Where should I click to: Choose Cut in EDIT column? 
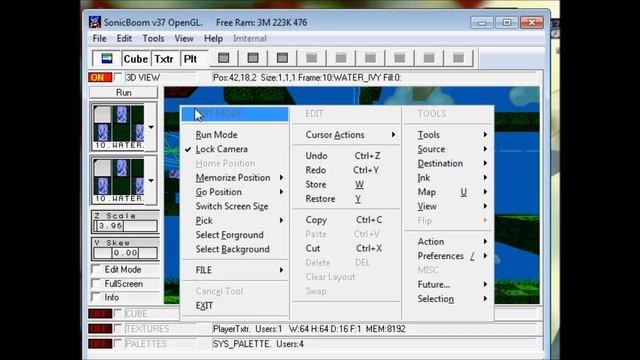(346, 248)
